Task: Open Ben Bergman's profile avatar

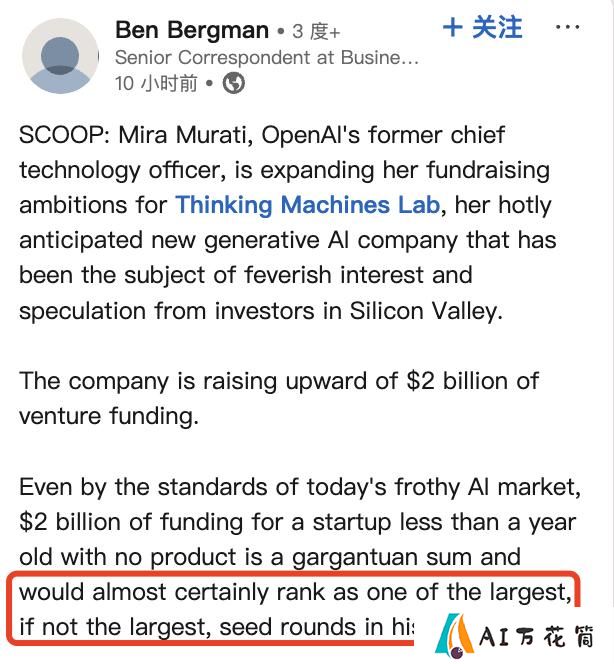Action: click(x=60, y=56)
